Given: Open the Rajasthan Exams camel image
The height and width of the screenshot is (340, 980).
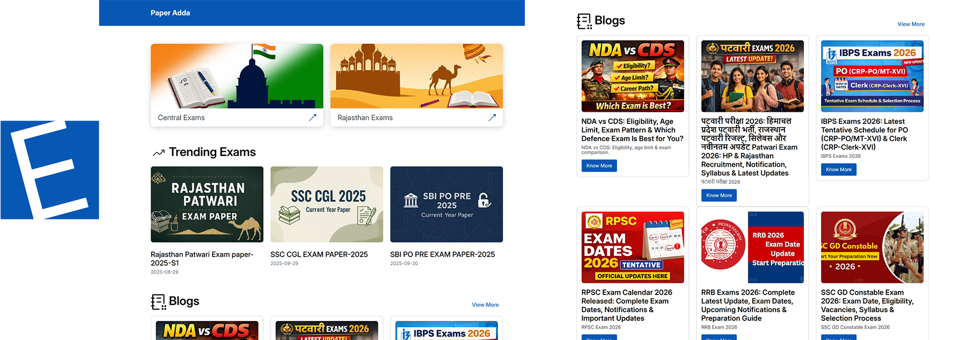Looking at the screenshot, I should [x=416, y=76].
